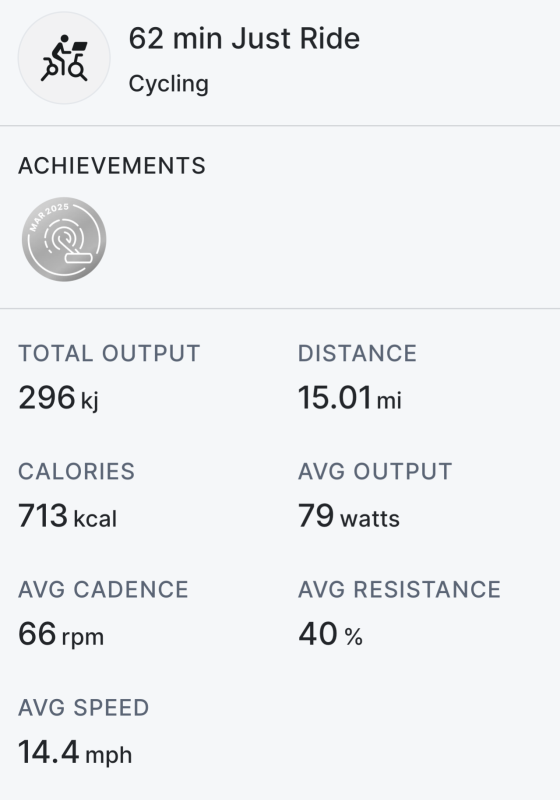Click the 14.4 mph speed value
This screenshot has width=560, height=800.
75,753
